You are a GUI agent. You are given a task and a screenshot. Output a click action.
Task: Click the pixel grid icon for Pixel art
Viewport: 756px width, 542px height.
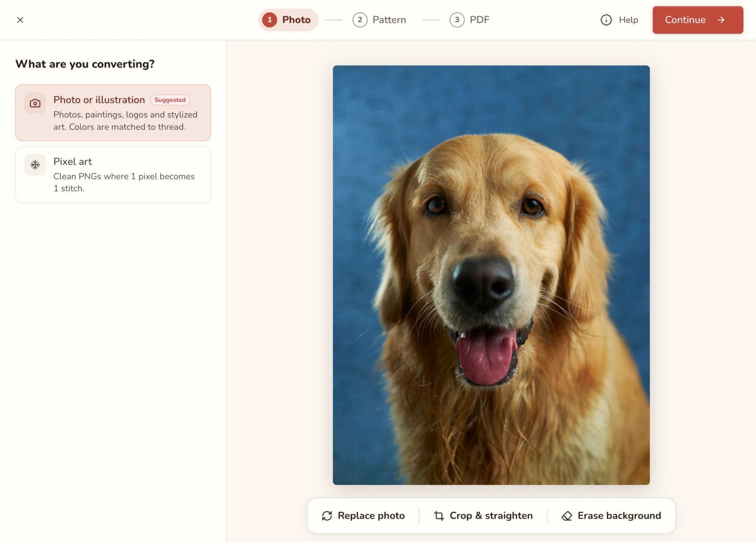[35, 165]
